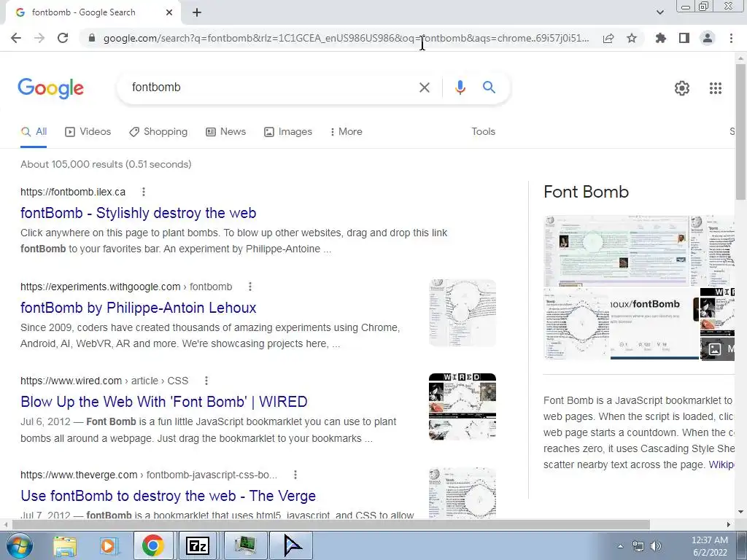Open the Wikipedia link in knowledge panel
Screen dimensions: 747x560
click(x=721, y=464)
